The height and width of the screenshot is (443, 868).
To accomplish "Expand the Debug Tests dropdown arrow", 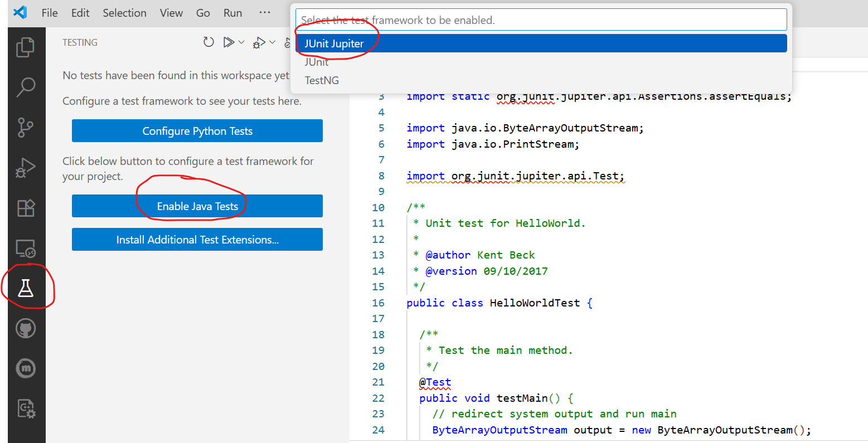I will (x=272, y=42).
